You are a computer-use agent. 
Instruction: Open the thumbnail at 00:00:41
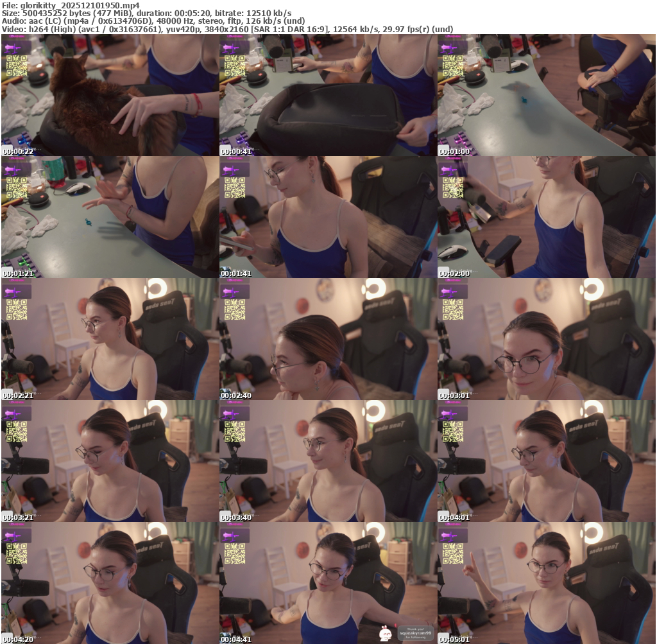328,95
